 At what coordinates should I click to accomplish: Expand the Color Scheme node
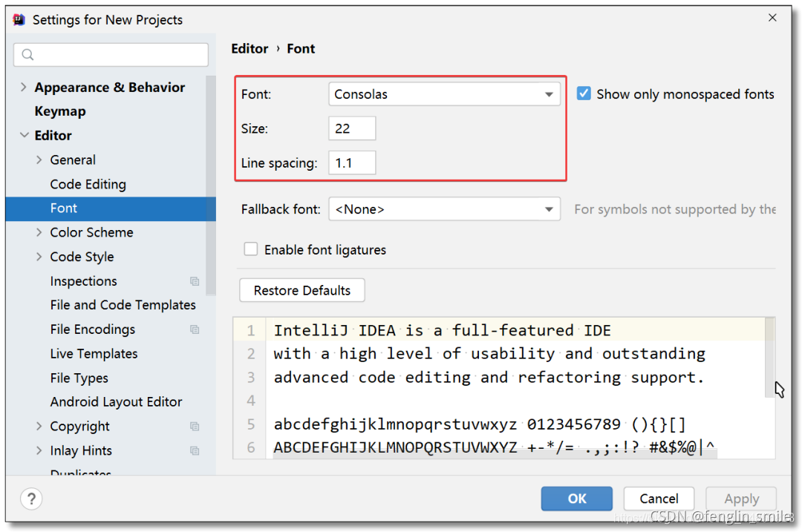tap(39, 232)
